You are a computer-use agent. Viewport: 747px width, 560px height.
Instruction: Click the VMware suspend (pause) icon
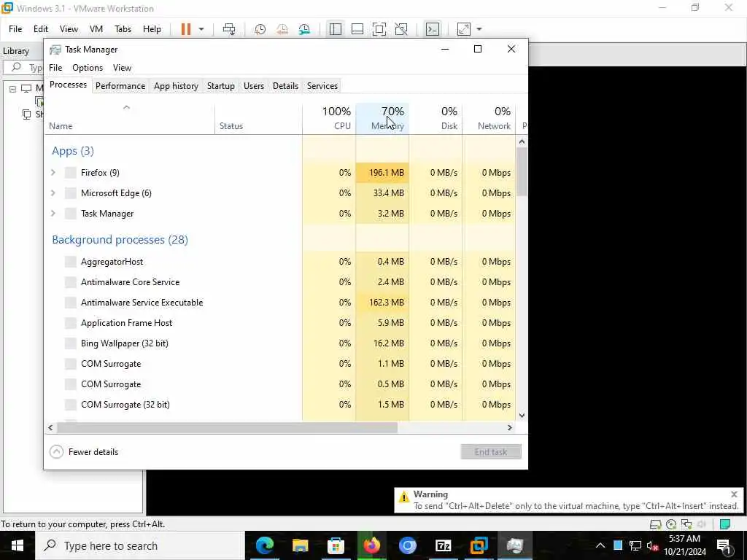click(186, 29)
